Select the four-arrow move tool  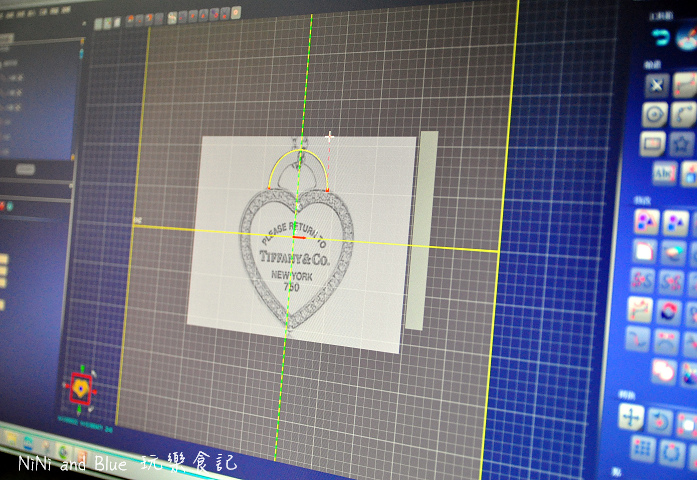(x=631, y=417)
